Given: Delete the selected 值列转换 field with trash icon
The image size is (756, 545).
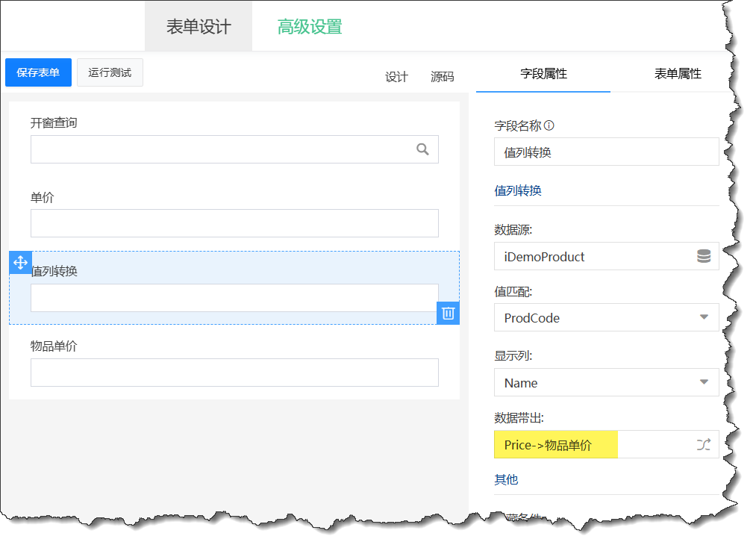Looking at the screenshot, I should (448, 313).
